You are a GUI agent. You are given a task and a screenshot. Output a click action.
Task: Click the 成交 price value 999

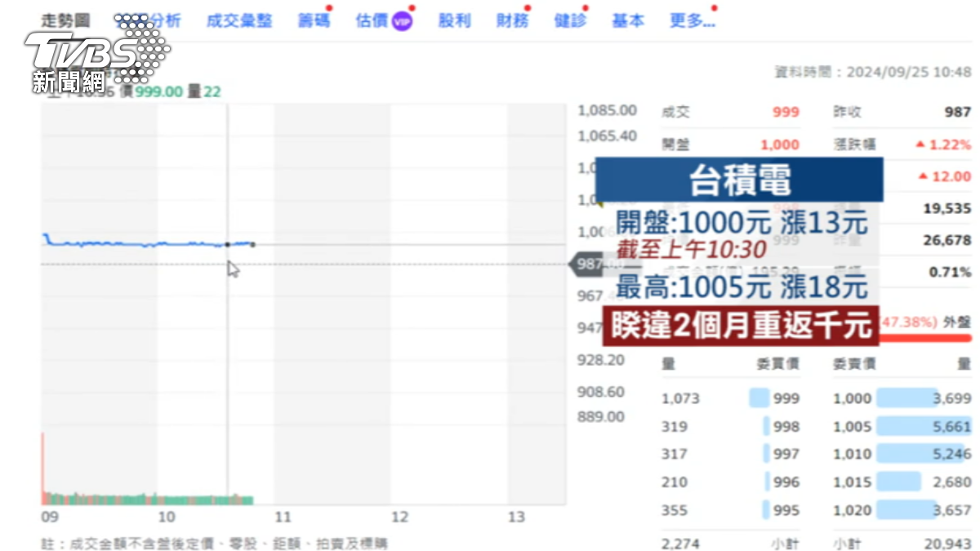(786, 112)
